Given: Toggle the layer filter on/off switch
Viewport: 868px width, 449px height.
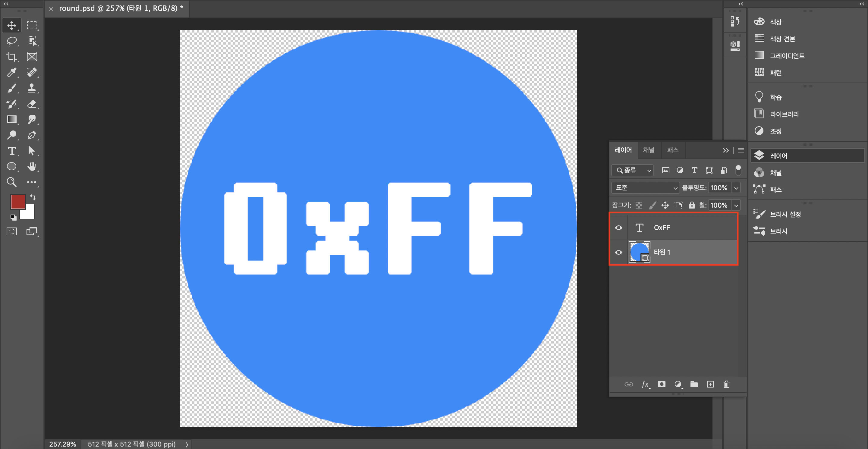Looking at the screenshot, I should coord(738,170).
